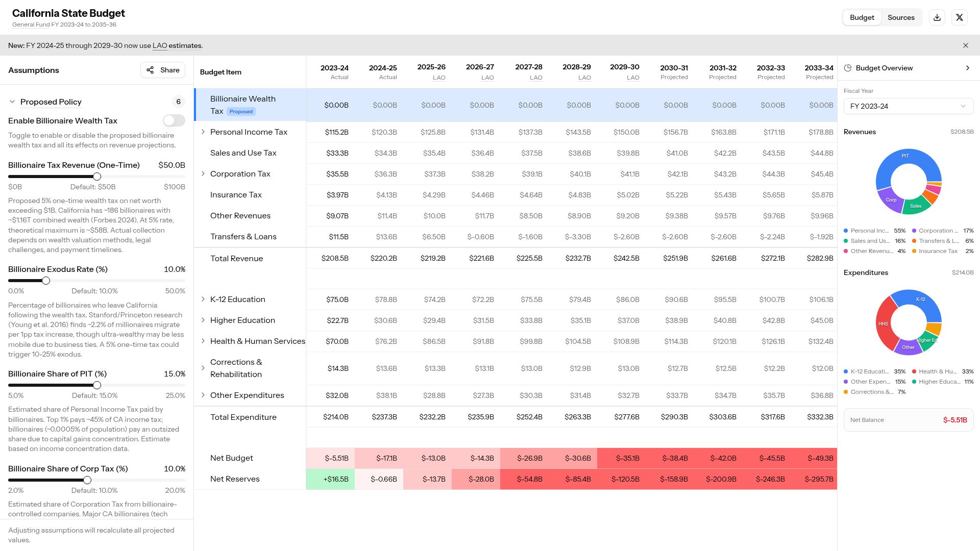Expand the Personal Income Tax row
The image size is (980, 551).
click(203, 132)
